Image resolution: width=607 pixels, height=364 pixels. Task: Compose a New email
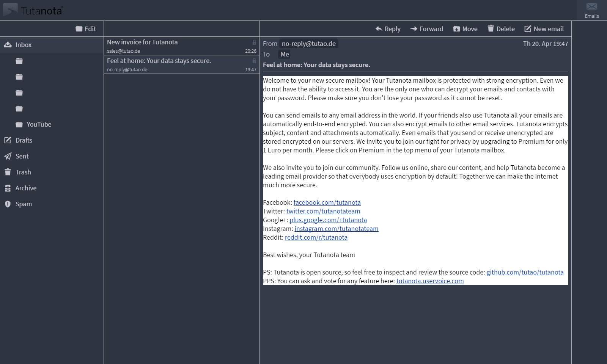(x=544, y=29)
